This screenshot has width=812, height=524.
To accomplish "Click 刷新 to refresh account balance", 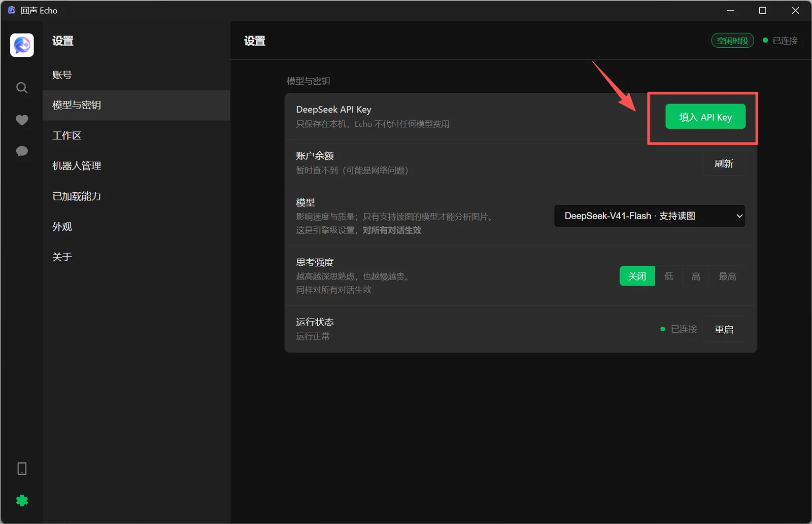I will [x=724, y=163].
